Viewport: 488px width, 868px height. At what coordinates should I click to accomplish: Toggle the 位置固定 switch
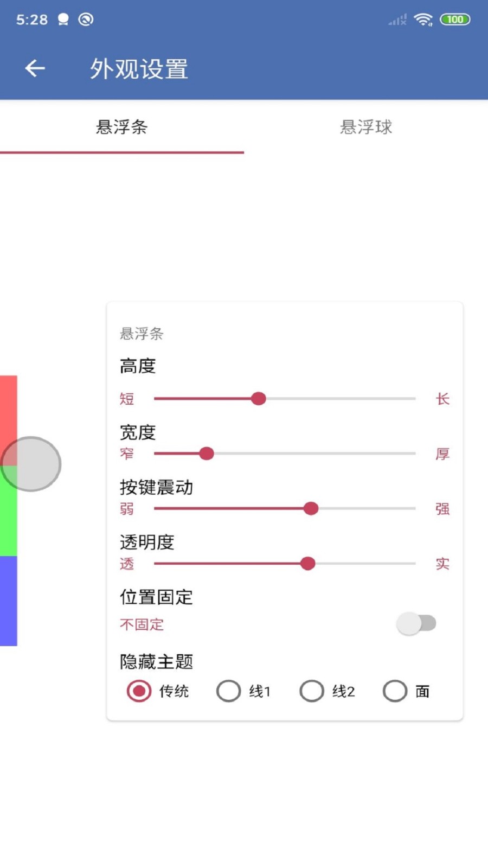[x=416, y=624]
